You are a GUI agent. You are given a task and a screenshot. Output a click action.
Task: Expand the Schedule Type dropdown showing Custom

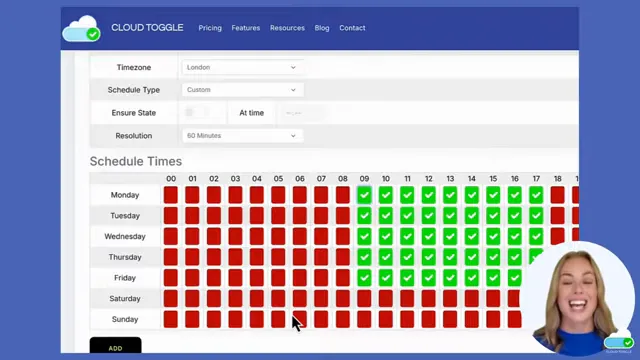[x=242, y=90]
